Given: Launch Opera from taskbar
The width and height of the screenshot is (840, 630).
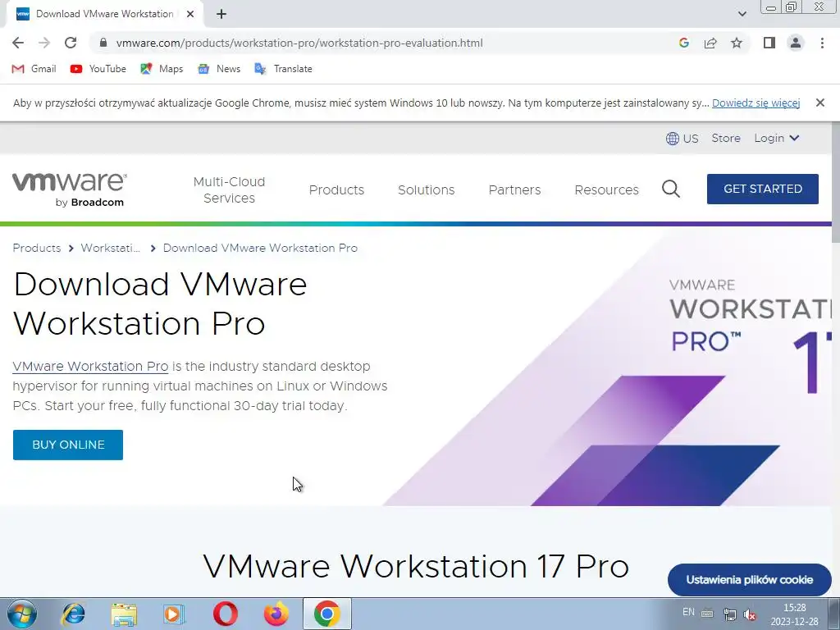Looking at the screenshot, I should click(x=225, y=614).
